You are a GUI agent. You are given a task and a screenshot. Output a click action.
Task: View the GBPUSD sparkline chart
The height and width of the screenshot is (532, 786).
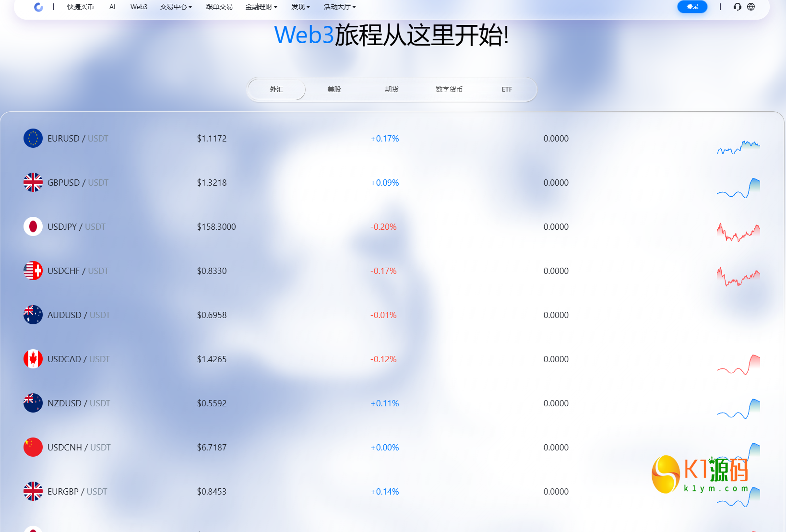click(738, 188)
